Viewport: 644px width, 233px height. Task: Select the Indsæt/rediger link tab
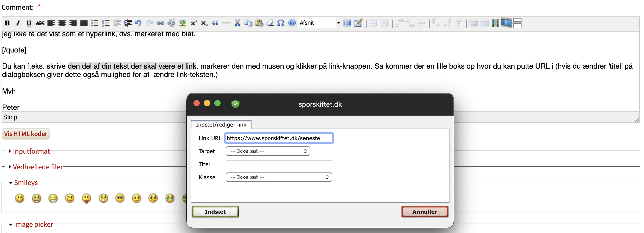tap(221, 125)
